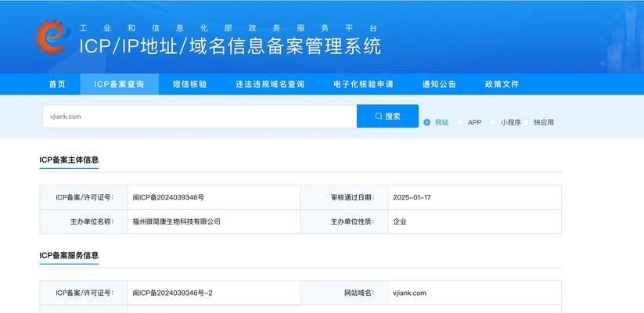Click service license 闽ICP备2024039346号-2
Screen dimensions: 644x313
(172, 293)
